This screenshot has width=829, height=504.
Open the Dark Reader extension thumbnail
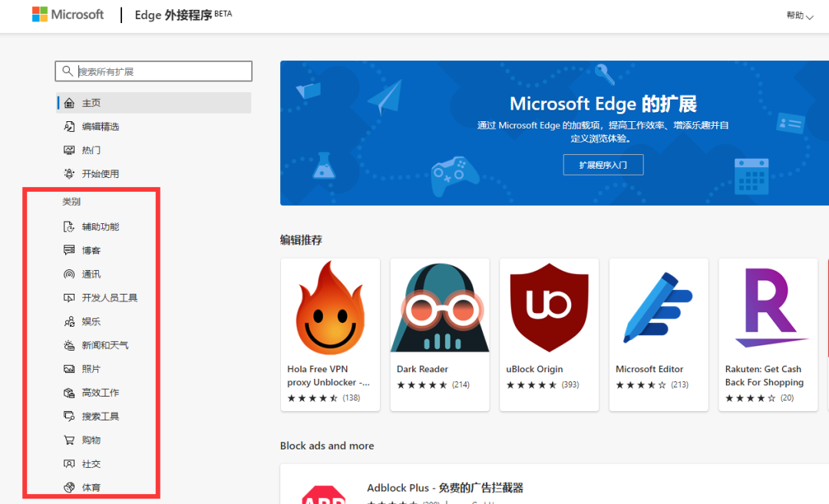440,308
